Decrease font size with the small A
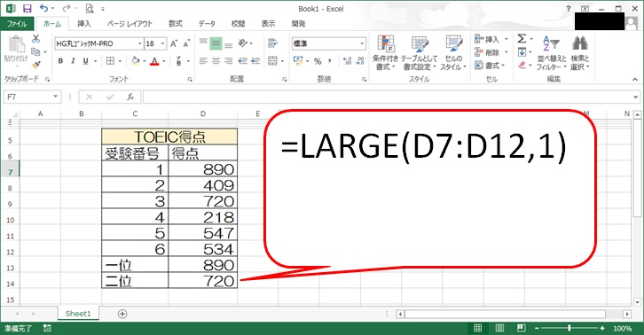Image resolution: width=644 pixels, height=335 pixels. click(186, 43)
